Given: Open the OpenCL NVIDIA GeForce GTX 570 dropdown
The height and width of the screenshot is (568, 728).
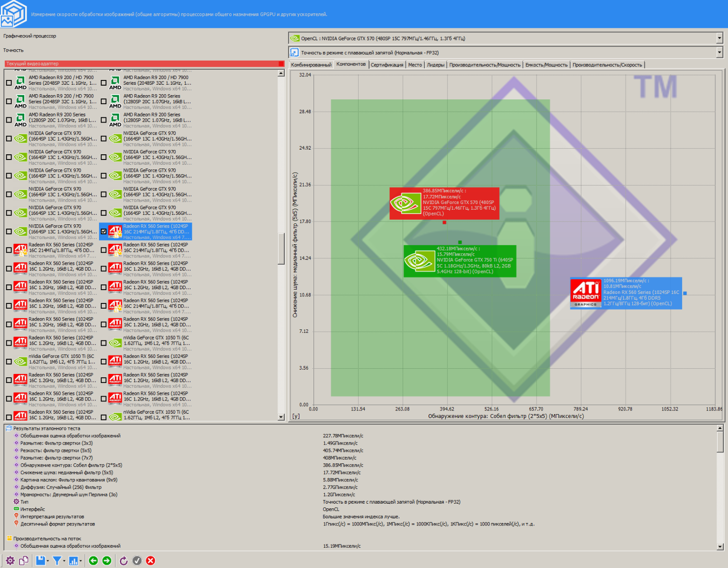Looking at the screenshot, I should [x=719, y=38].
